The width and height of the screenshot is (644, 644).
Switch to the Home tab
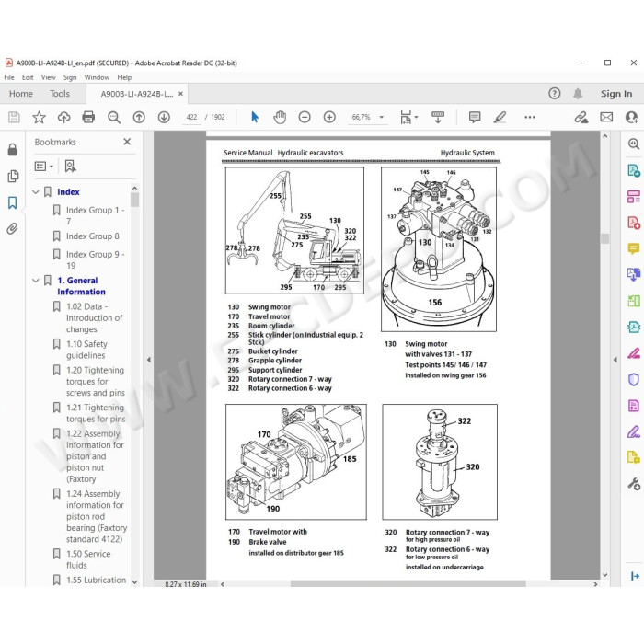coord(21,94)
